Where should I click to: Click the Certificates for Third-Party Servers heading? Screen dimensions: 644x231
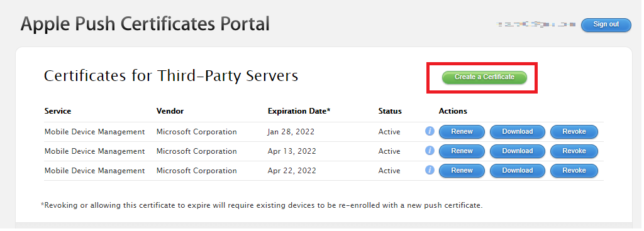click(171, 76)
